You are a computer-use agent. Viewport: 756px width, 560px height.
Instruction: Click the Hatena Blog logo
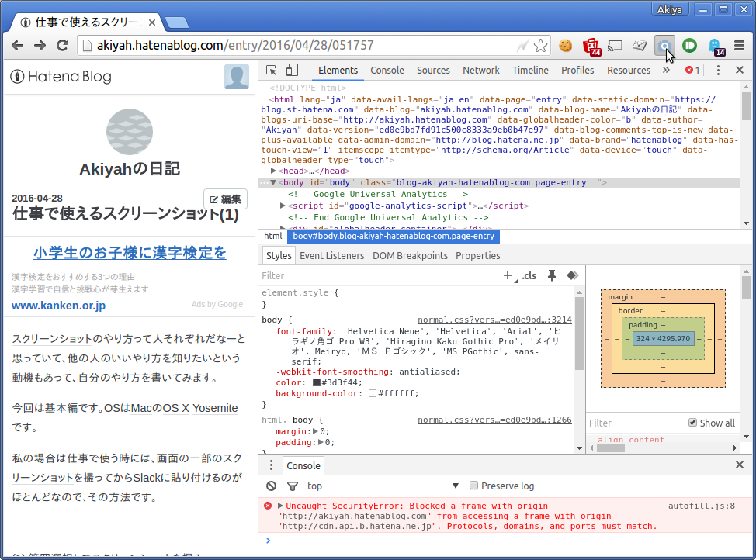pyautogui.click(x=61, y=77)
